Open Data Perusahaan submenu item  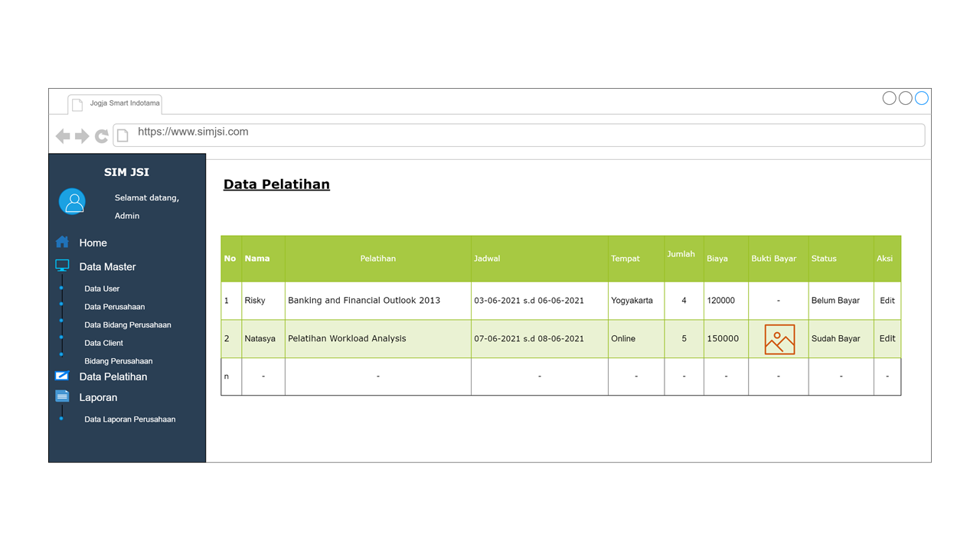click(x=114, y=307)
